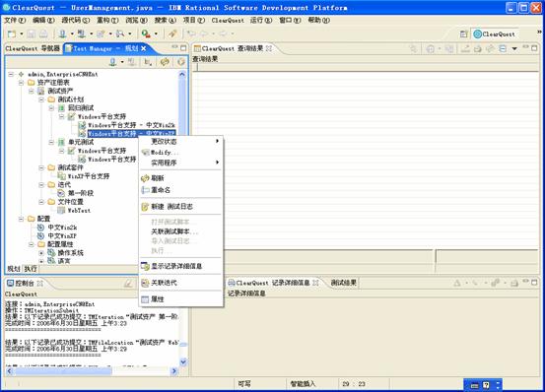Open the 更改状态 submenu
Screen dimensions: 545x392
coord(180,141)
